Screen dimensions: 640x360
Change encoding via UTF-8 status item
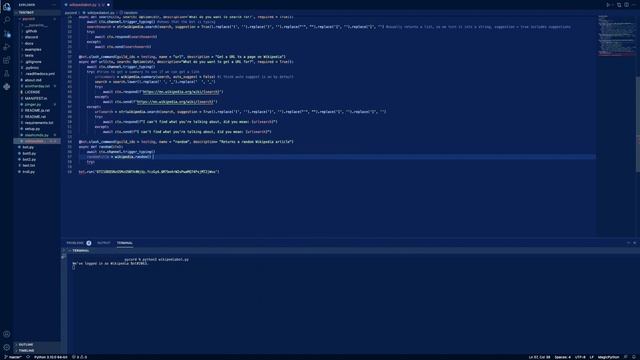click(x=580, y=357)
